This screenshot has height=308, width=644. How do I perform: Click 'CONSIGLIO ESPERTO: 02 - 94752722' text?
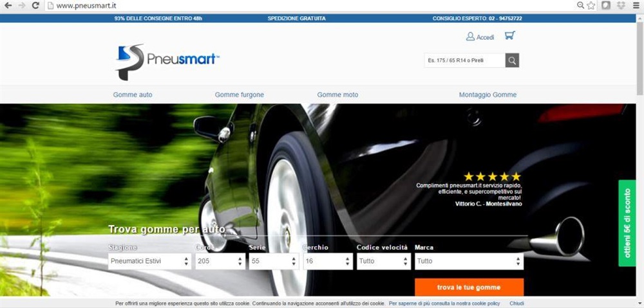(x=477, y=19)
